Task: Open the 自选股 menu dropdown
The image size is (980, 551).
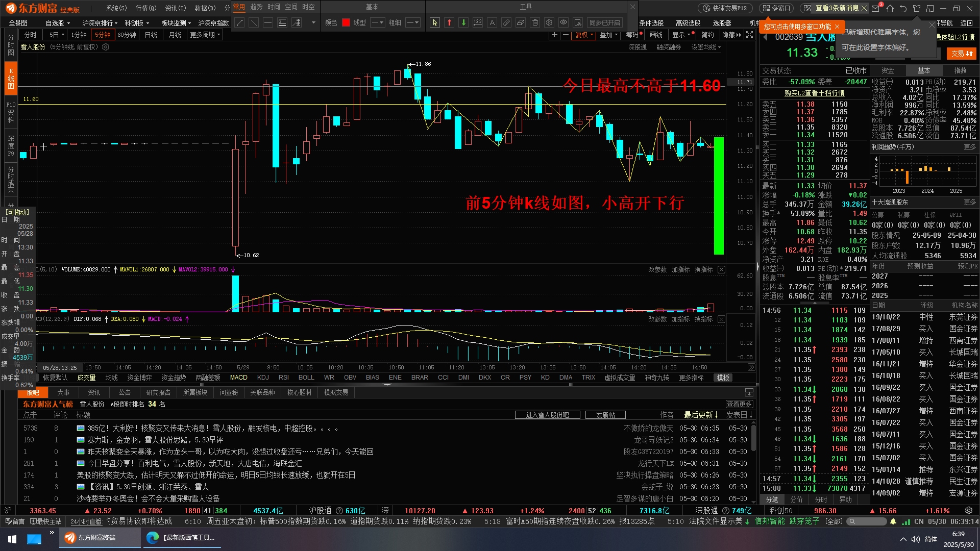Action: [x=58, y=23]
